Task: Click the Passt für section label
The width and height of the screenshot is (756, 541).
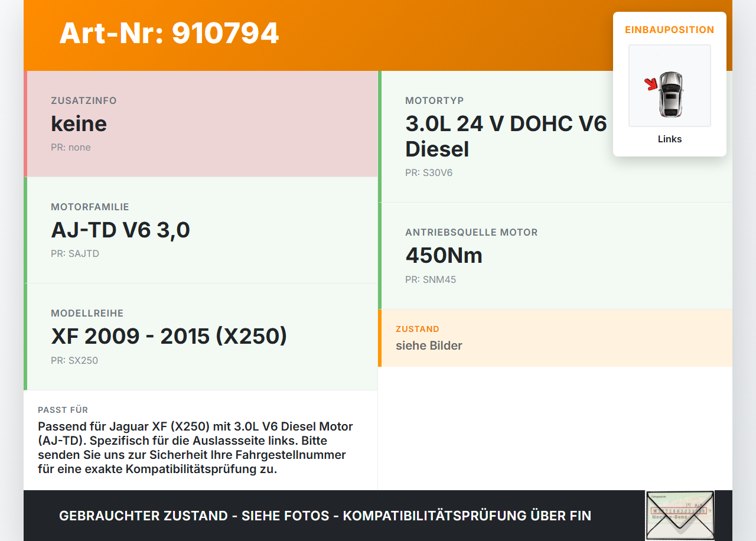Action: (63, 410)
